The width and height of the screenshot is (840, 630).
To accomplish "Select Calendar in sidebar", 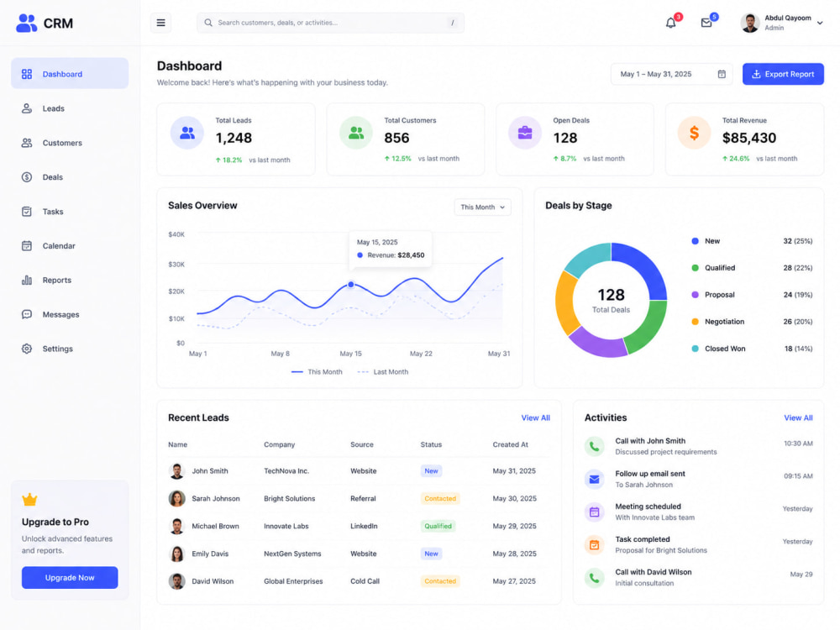I will [70, 245].
